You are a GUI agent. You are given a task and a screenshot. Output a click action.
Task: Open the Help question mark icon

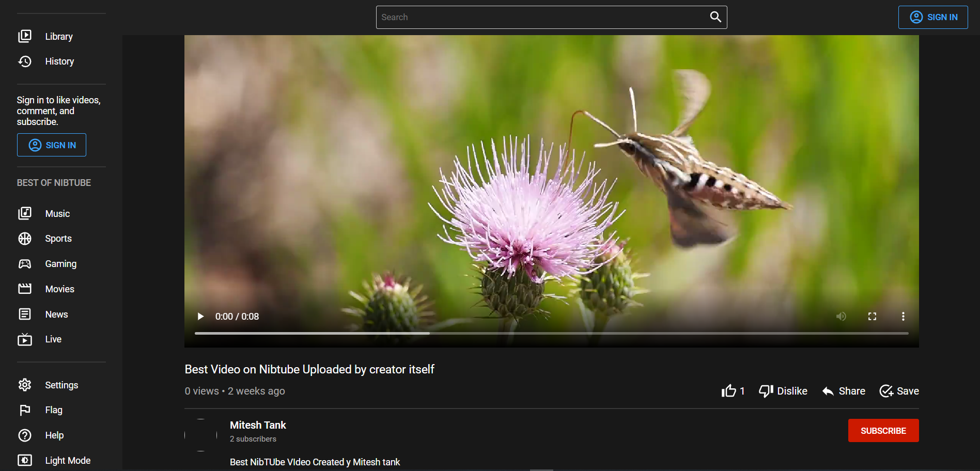25,435
